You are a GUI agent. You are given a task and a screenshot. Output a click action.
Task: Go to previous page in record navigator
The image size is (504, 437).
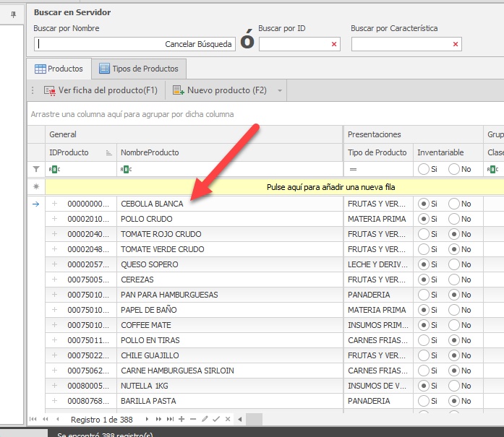[46, 419]
